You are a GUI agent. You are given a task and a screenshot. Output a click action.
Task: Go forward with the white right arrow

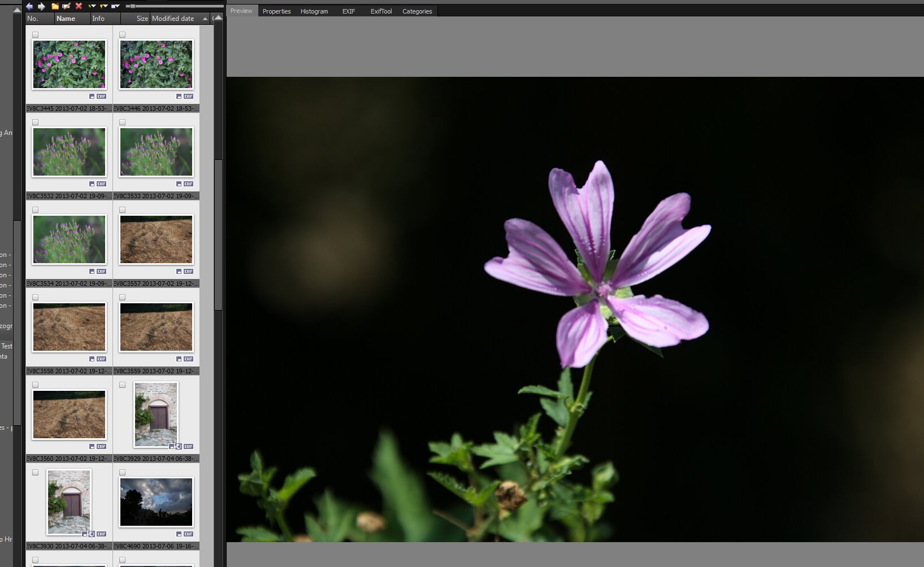pos(41,6)
